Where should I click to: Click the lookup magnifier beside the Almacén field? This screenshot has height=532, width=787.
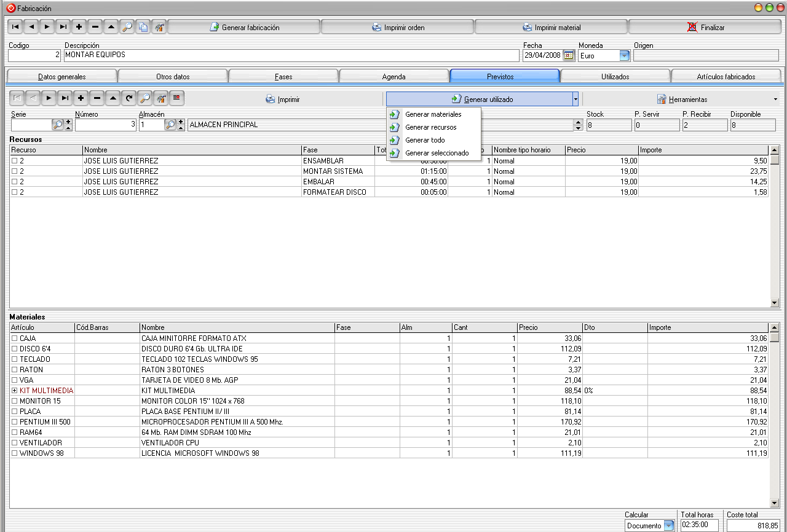click(170, 125)
